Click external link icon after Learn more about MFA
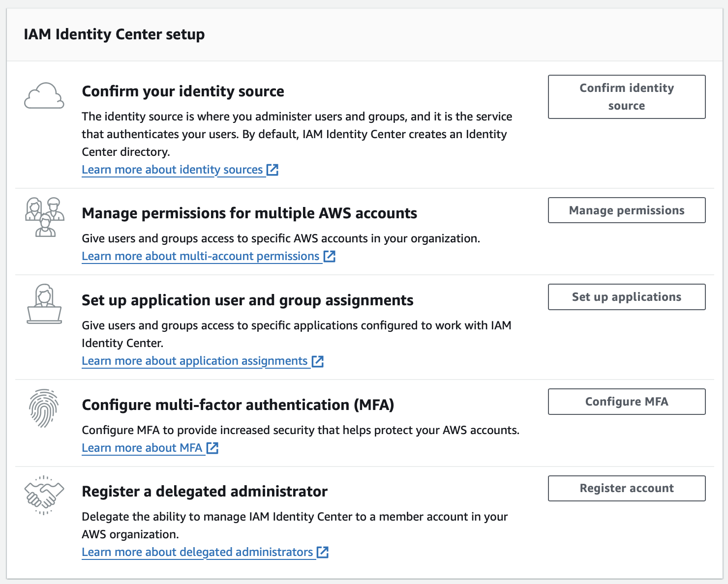728x584 pixels. (x=212, y=448)
